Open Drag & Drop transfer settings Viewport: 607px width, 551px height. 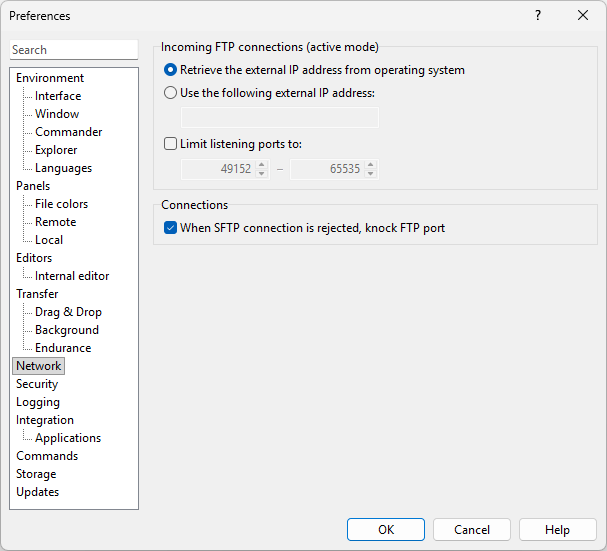(68, 312)
